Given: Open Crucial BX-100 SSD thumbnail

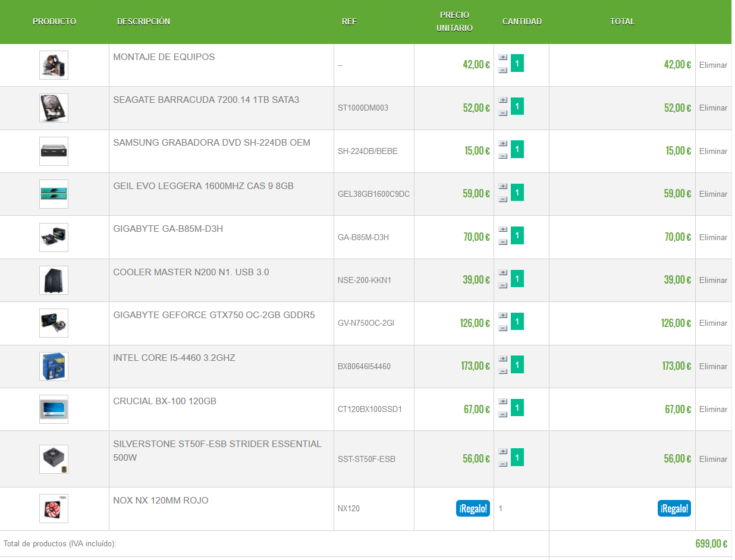Looking at the screenshot, I should pos(54,409).
